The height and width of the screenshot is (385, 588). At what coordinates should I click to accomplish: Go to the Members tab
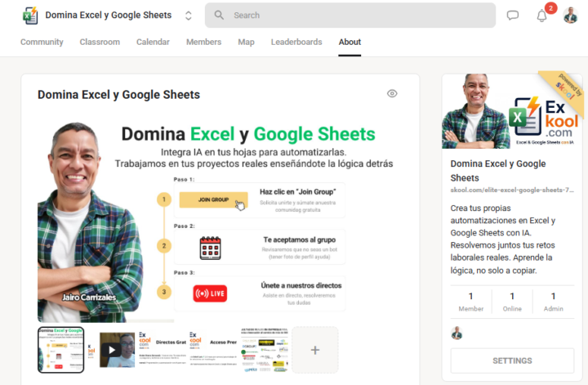(x=203, y=42)
